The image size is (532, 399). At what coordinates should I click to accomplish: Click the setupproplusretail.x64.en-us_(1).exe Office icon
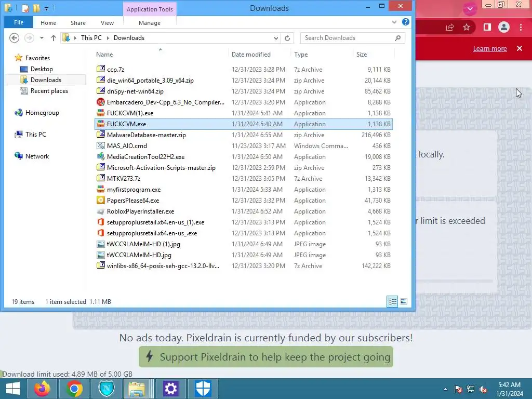point(100,222)
